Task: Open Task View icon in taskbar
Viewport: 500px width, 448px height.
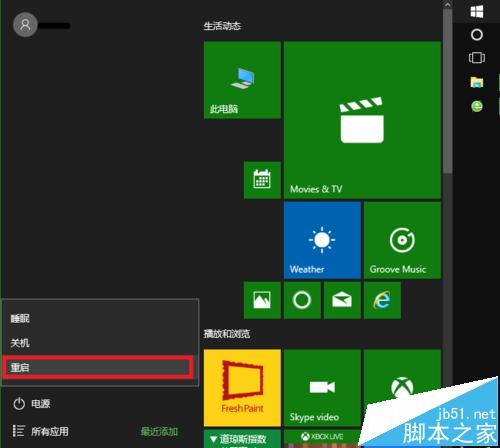Action: (x=477, y=58)
